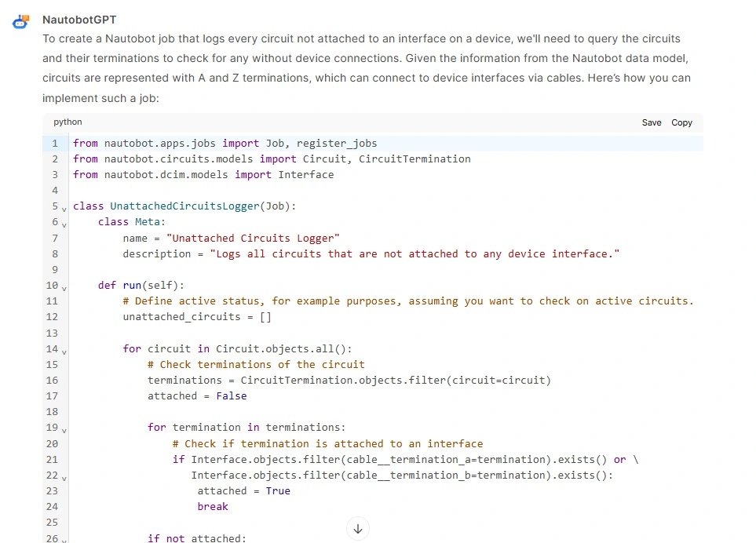The image size is (756, 543).
Task: Click 'attached = True' on line 23
Action: (243, 491)
